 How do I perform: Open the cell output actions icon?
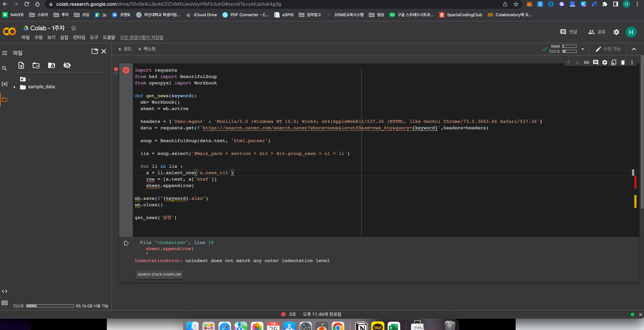(x=126, y=243)
